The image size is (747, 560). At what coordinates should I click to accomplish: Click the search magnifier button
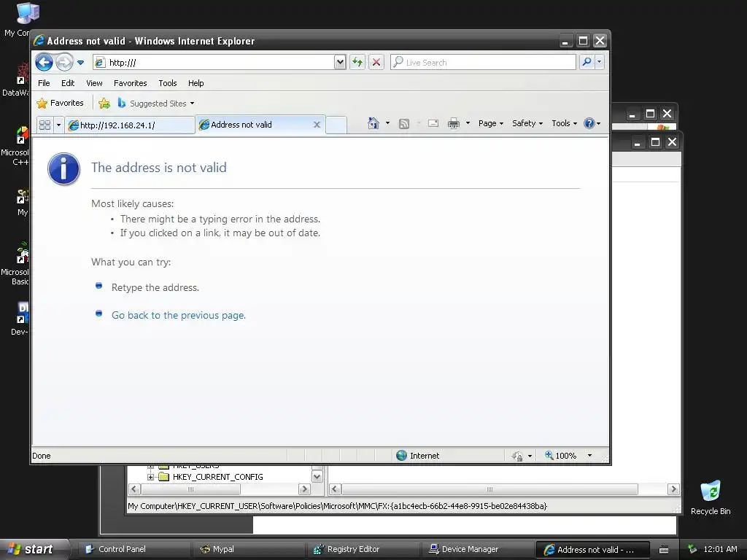point(587,62)
